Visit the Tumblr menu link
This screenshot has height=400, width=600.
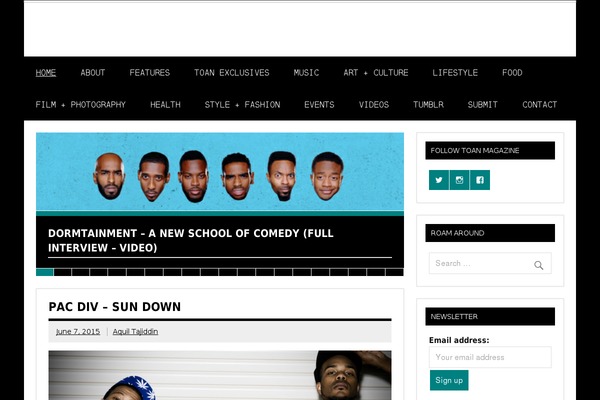(428, 104)
